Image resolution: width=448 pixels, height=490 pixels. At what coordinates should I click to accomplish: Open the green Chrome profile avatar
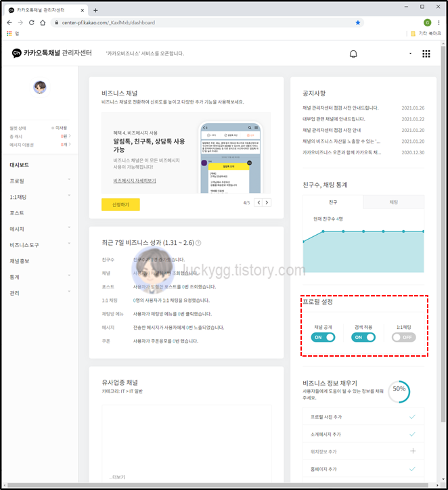click(428, 22)
